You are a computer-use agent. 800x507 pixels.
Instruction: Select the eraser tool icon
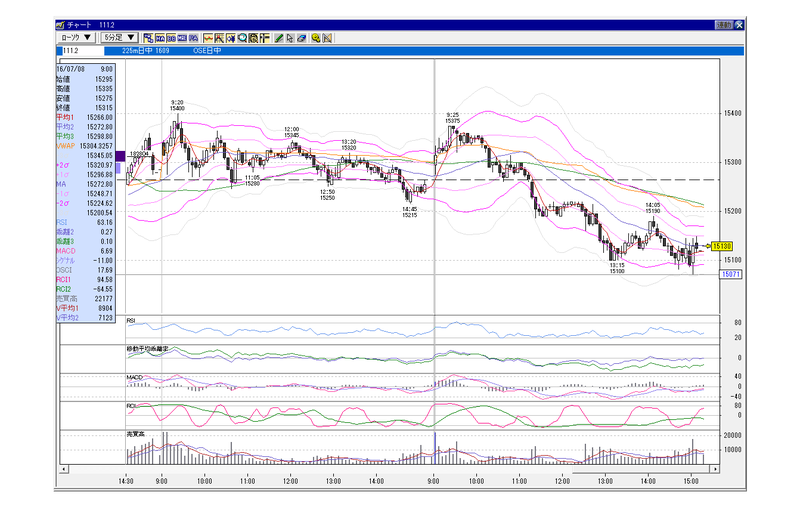point(302,38)
